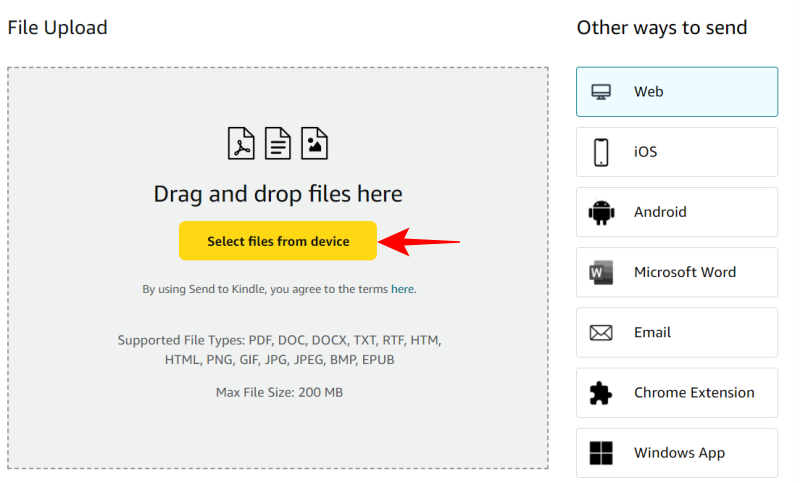
Task: Switch to Microsoft Word option
Action: coord(677,272)
